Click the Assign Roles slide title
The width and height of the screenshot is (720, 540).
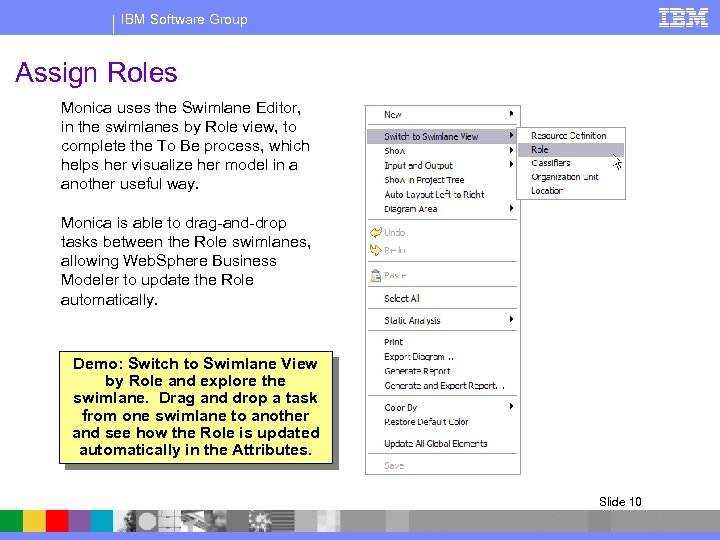click(x=96, y=73)
